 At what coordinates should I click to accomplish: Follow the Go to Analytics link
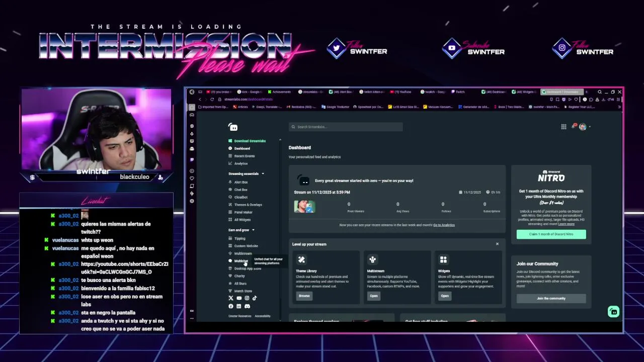point(444,225)
